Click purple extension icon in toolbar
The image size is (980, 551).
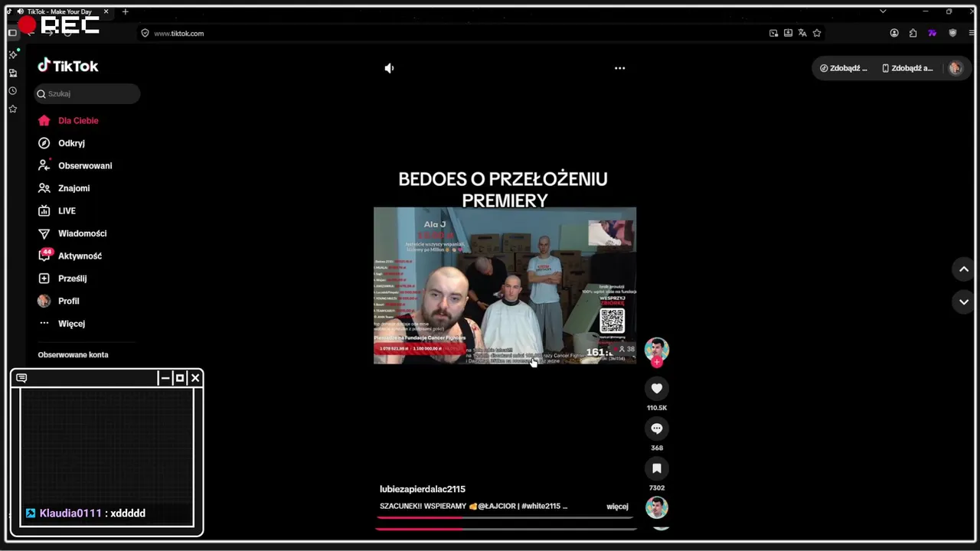[932, 33]
